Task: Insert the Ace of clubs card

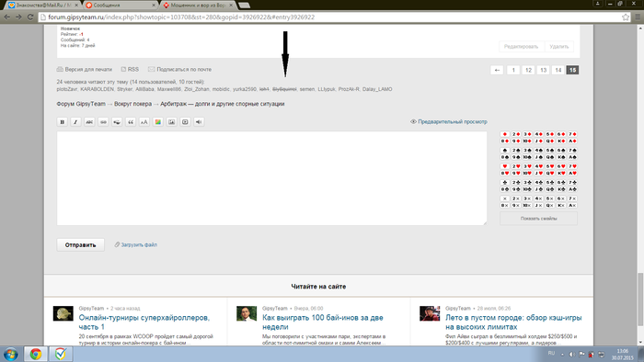Action: coord(572,189)
